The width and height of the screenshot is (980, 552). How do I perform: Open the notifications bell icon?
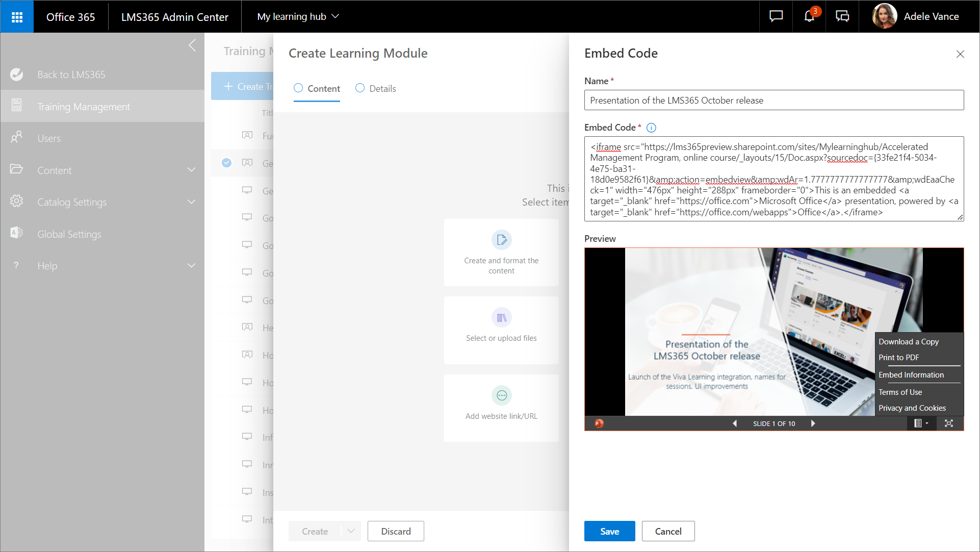pos(809,16)
